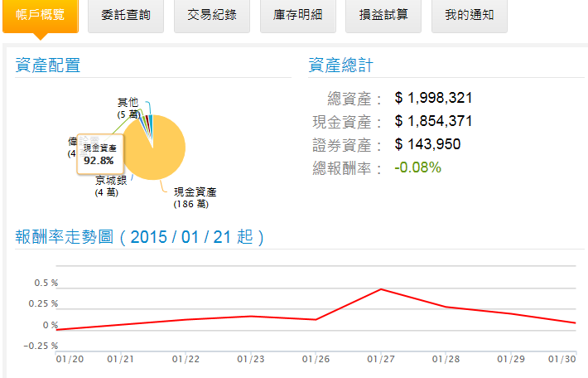
Task: Click the 報酬率走勢圖 chart heading
Action: click(x=141, y=237)
